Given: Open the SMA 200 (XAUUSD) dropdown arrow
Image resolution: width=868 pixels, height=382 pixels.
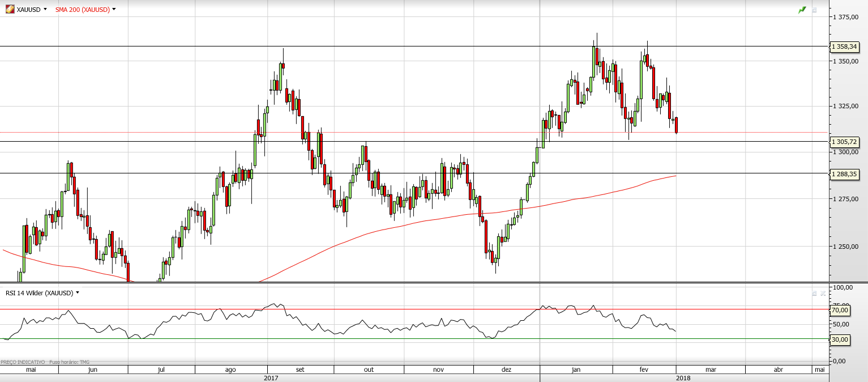Looking at the screenshot, I should coord(114,9).
